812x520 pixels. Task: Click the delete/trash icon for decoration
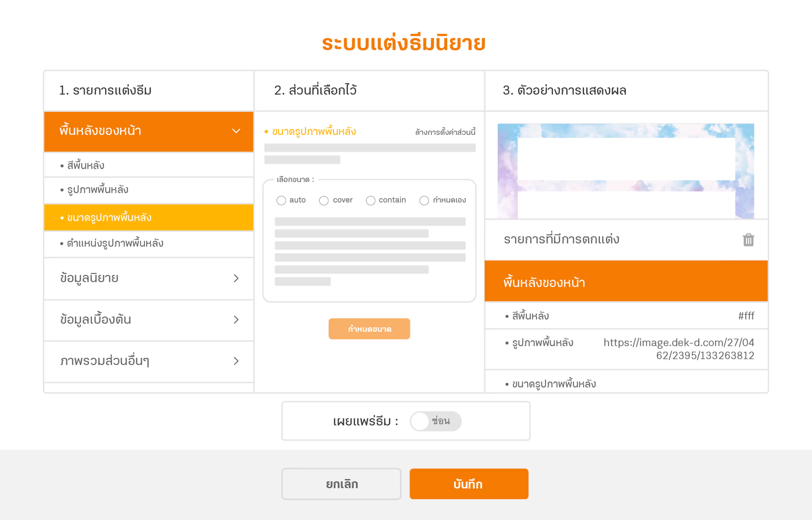coord(748,239)
